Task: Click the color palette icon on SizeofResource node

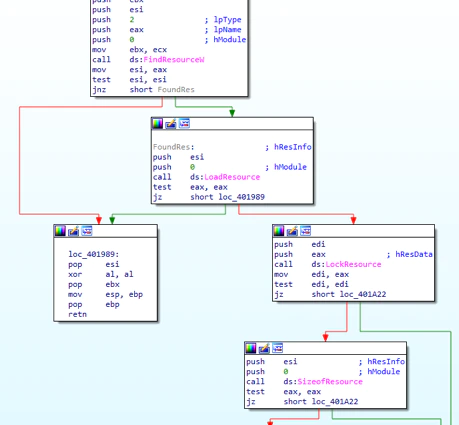Action: 251,348
